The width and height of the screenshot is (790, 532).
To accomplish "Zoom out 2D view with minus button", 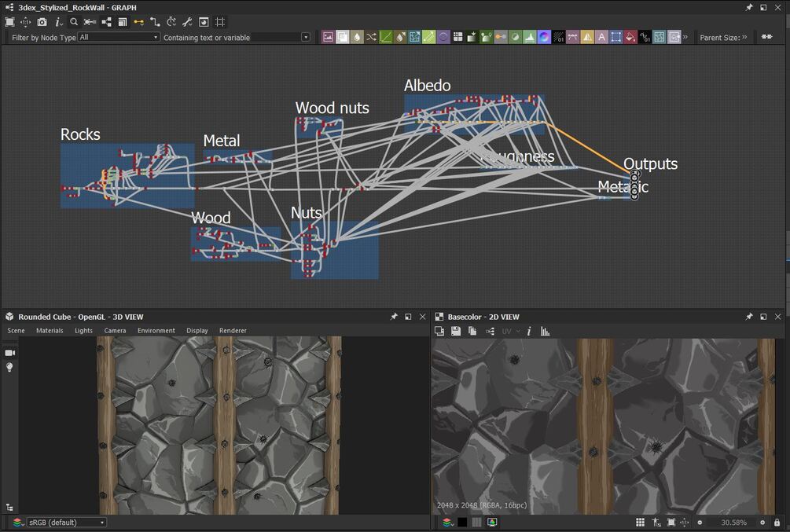I will pos(700,523).
